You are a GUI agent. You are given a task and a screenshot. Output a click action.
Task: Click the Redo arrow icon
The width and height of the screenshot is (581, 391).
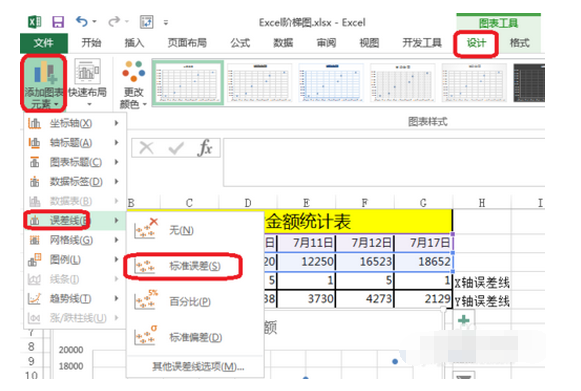[114, 21]
